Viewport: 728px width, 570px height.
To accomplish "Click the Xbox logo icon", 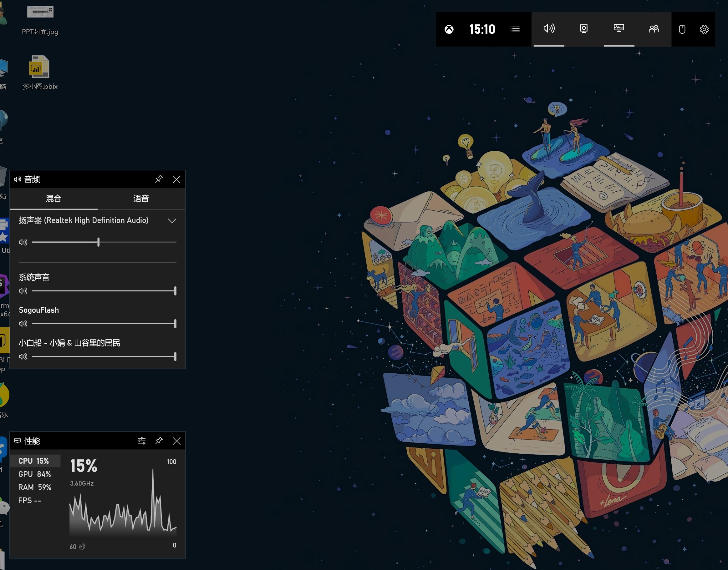I will pyautogui.click(x=449, y=29).
